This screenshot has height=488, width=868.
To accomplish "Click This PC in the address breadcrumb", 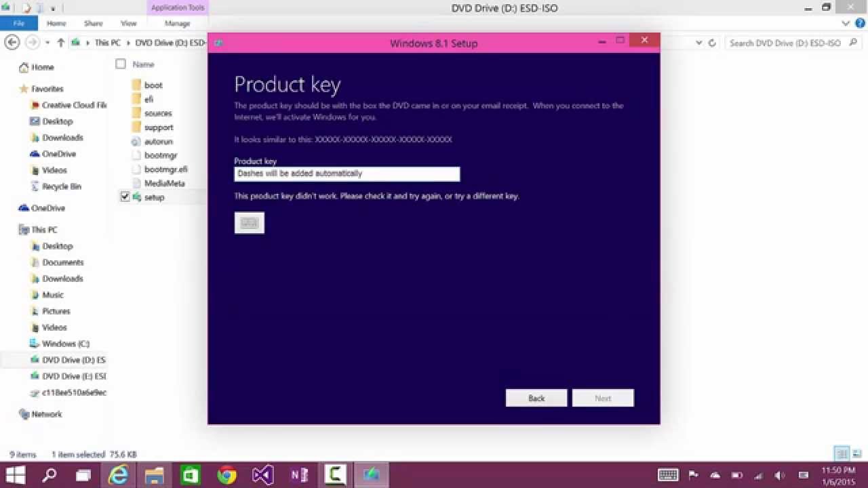I will (x=107, y=43).
